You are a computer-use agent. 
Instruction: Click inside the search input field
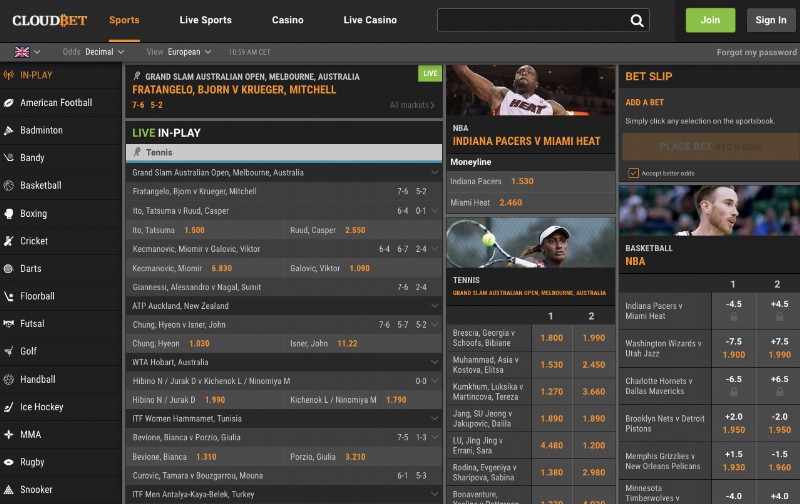coord(533,20)
